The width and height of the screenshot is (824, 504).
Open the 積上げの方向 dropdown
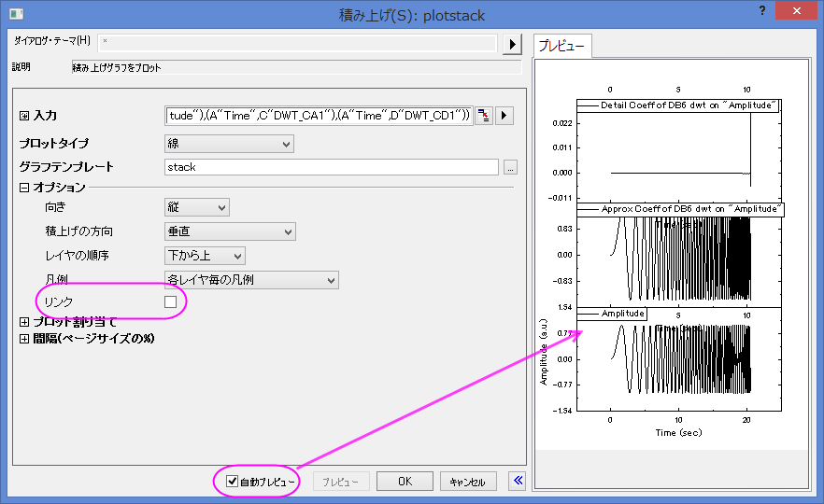(230, 231)
